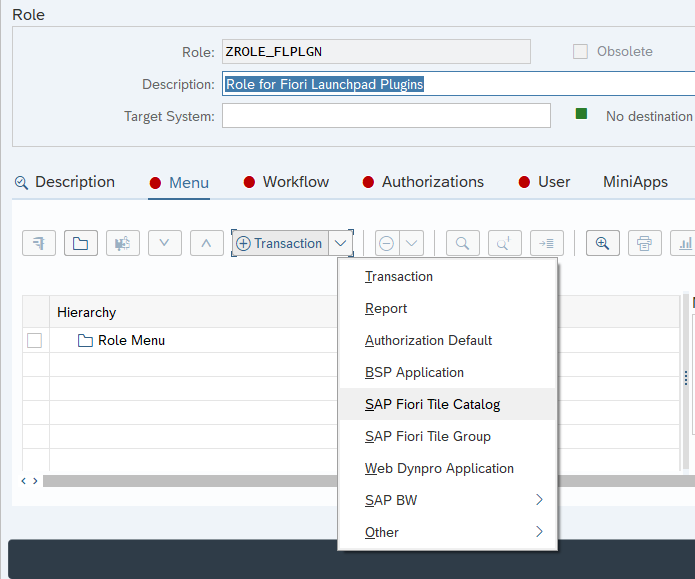The height and width of the screenshot is (579, 695).
Task: Toggle the Obsolete checkbox
Action: click(x=580, y=51)
